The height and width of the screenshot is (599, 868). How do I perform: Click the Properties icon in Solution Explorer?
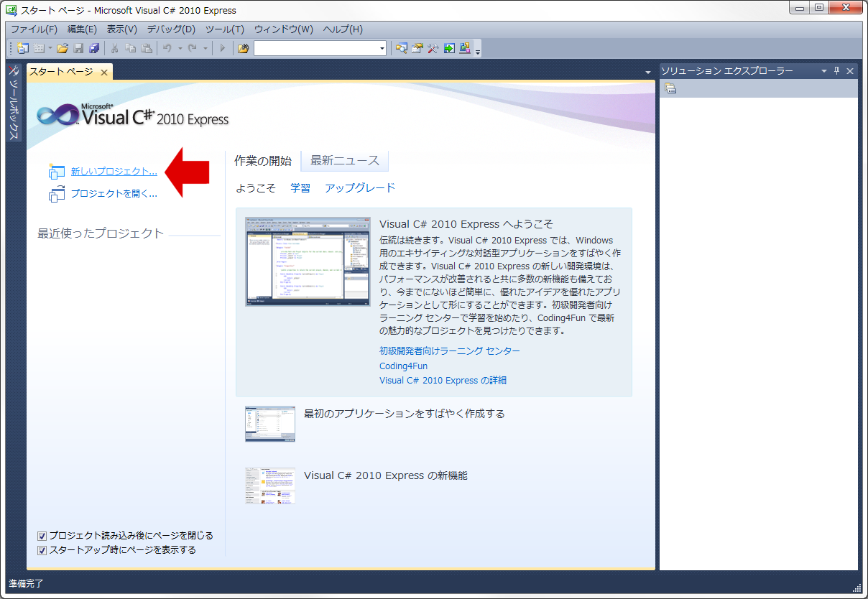(x=670, y=88)
